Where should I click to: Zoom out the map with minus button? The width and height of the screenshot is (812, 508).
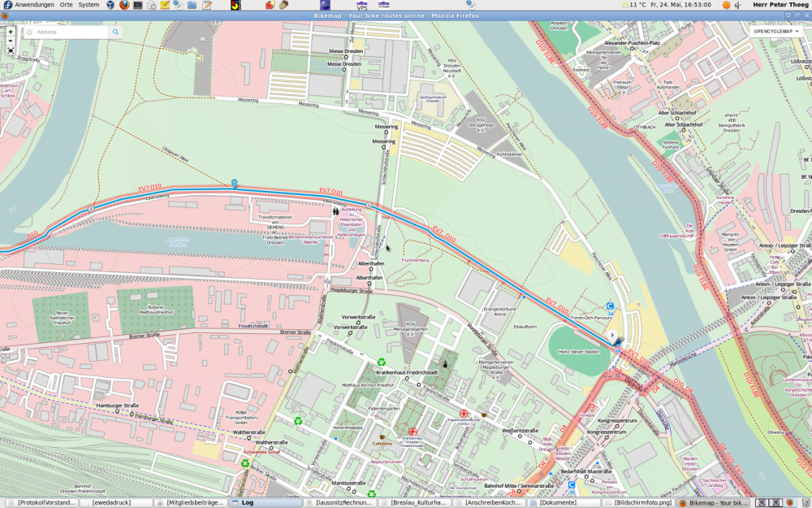click(11, 41)
